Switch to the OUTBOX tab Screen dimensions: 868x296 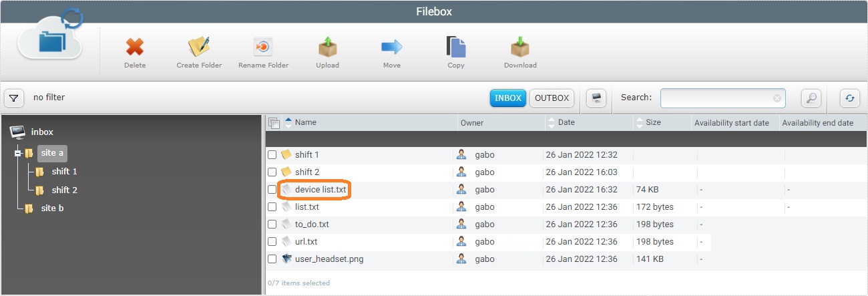[x=552, y=98]
